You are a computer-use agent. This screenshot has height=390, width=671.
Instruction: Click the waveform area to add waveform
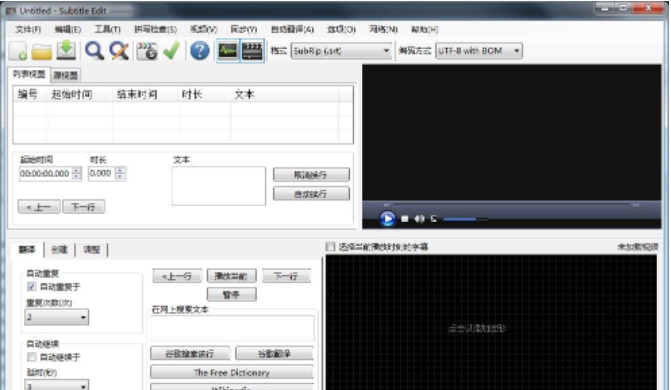coord(491,323)
